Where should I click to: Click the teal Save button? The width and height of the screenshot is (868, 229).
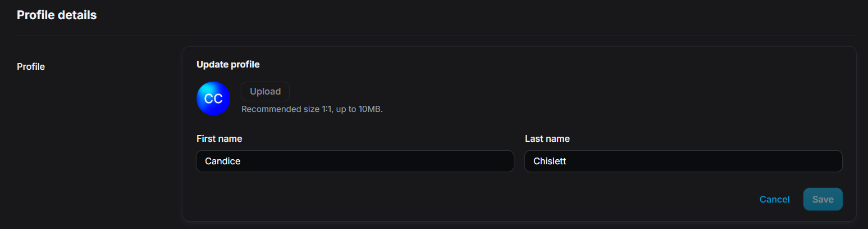[823, 199]
